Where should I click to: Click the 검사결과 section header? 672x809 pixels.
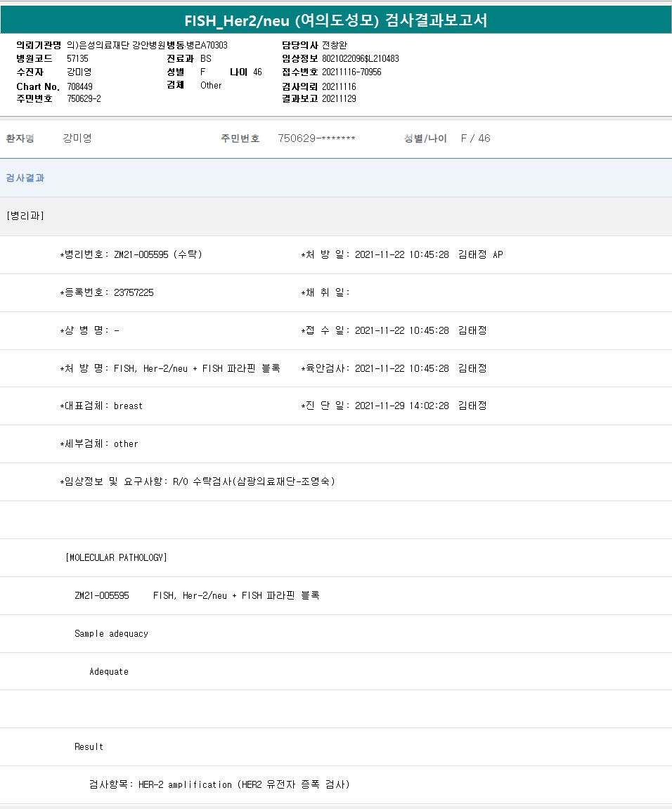coord(25,179)
